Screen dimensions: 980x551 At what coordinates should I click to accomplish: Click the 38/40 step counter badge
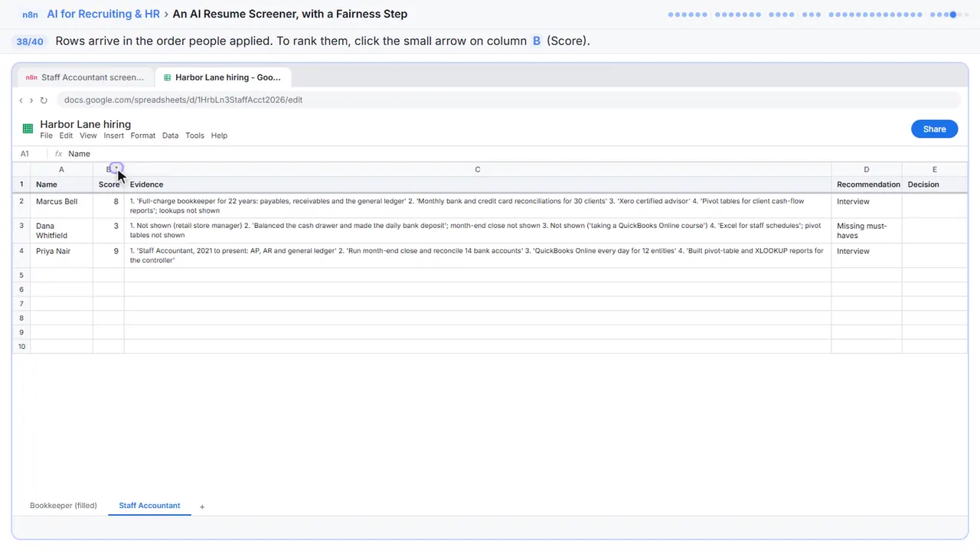[30, 41]
